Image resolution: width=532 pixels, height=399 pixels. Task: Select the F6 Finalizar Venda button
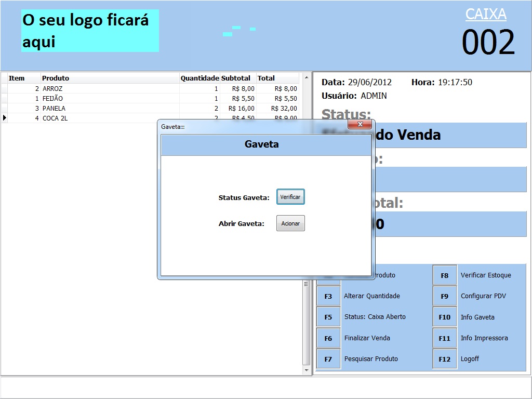[x=328, y=338]
